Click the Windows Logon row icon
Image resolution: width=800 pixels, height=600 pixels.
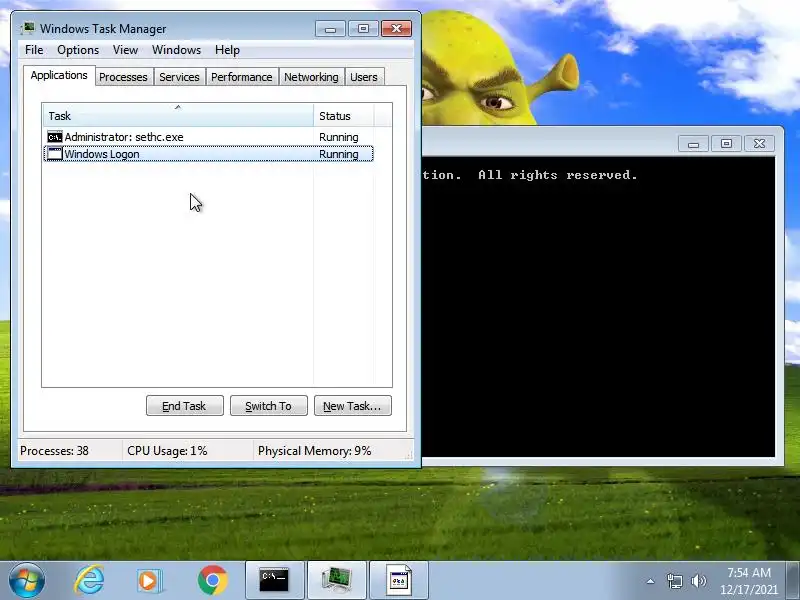point(55,154)
